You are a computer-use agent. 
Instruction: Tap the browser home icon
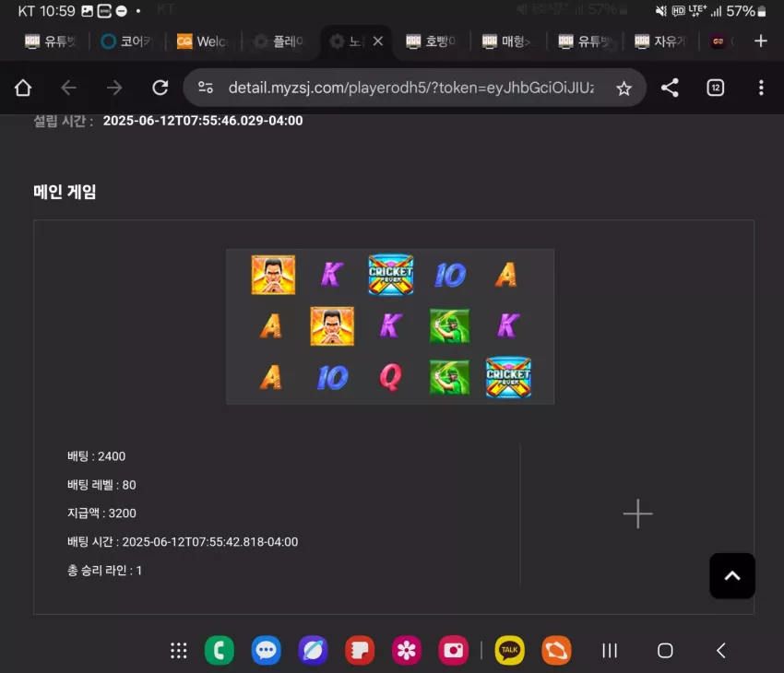point(23,88)
